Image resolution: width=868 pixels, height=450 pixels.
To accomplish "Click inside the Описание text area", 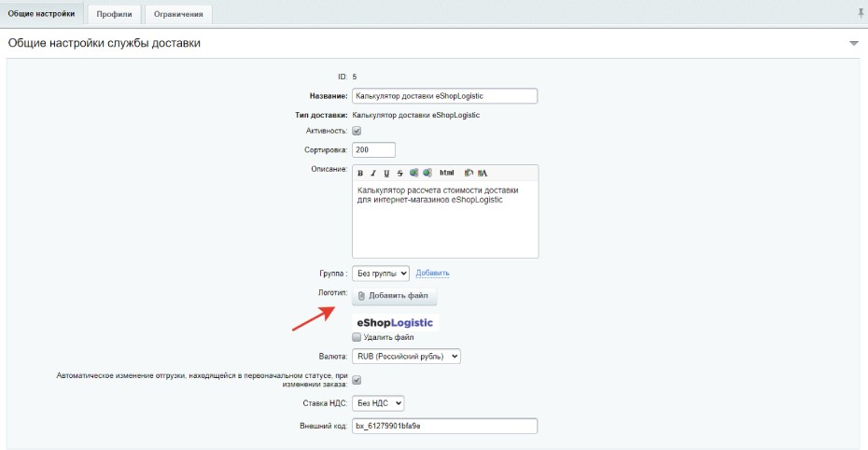I will point(445,219).
